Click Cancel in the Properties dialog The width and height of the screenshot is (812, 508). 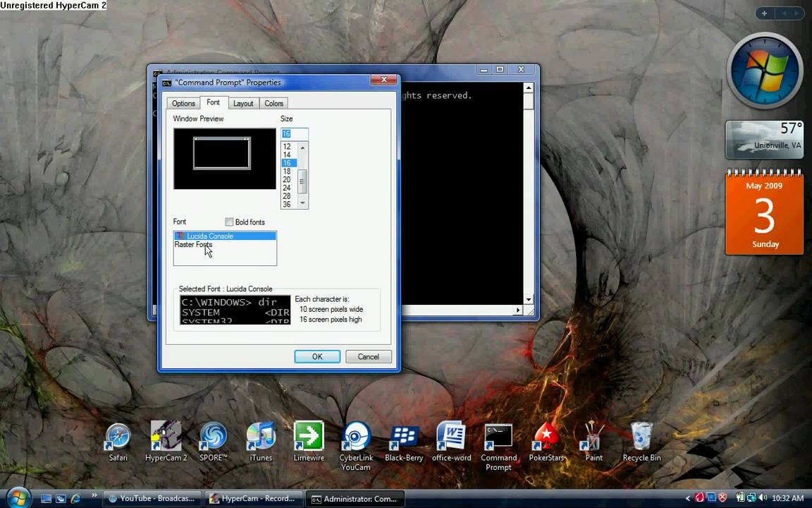pyautogui.click(x=368, y=356)
